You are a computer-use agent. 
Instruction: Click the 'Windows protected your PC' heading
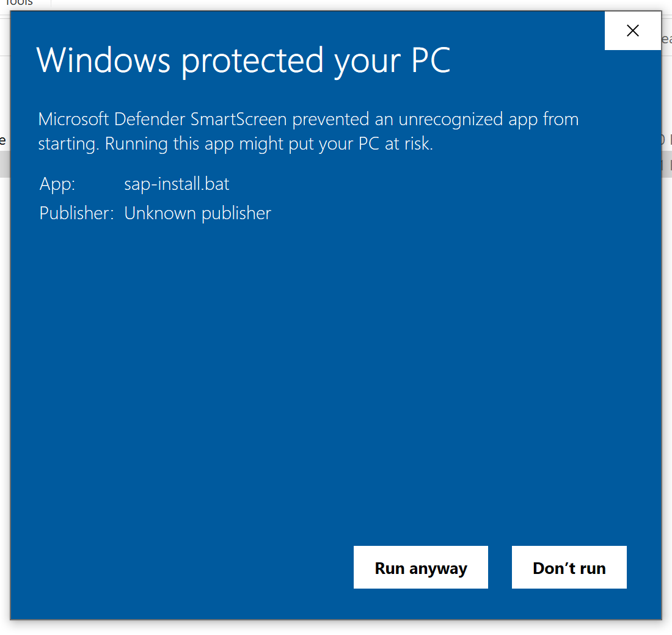pyautogui.click(x=243, y=60)
